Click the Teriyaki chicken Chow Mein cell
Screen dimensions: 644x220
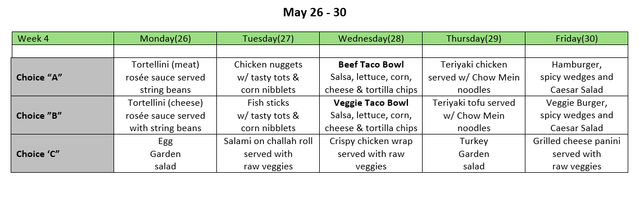pos(474,77)
